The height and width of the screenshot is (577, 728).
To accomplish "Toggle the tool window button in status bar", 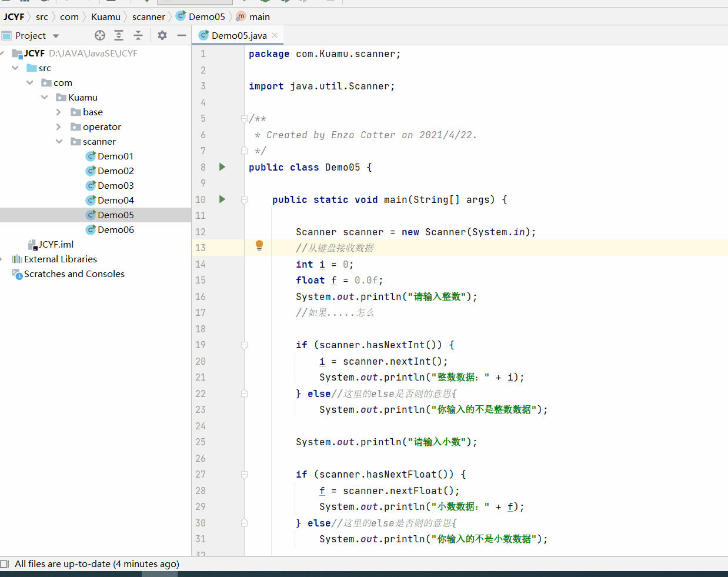I will 5,564.
